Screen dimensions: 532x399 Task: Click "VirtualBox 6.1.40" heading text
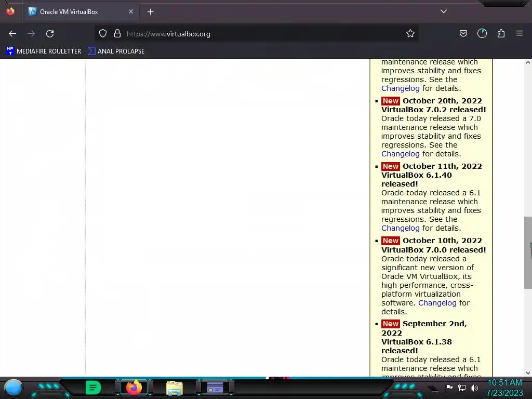[x=417, y=175]
